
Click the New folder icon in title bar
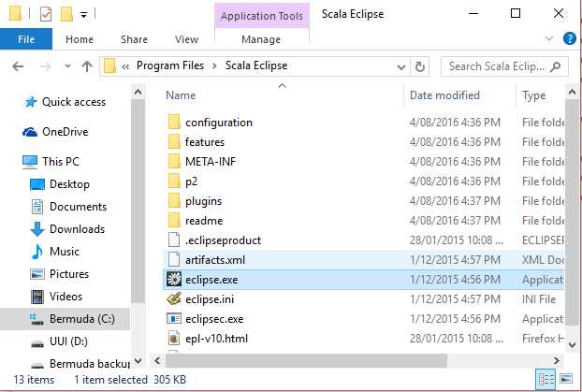(66, 14)
